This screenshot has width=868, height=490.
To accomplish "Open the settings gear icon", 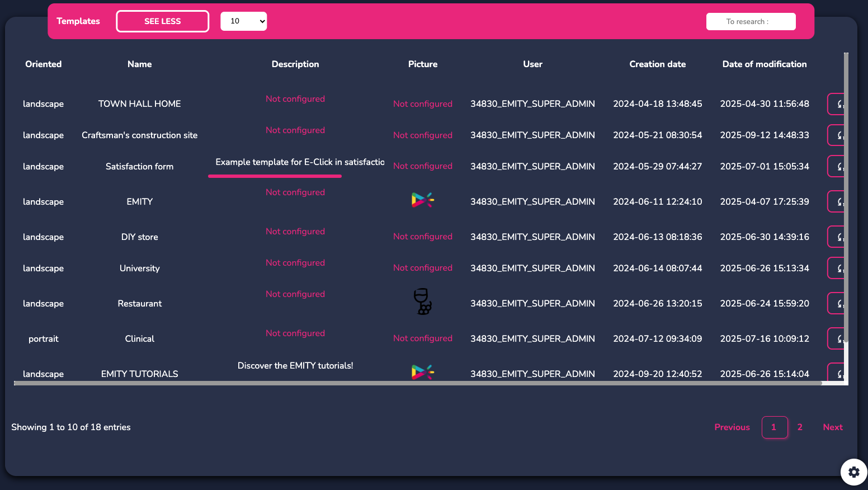I will (x=853, y=472).
